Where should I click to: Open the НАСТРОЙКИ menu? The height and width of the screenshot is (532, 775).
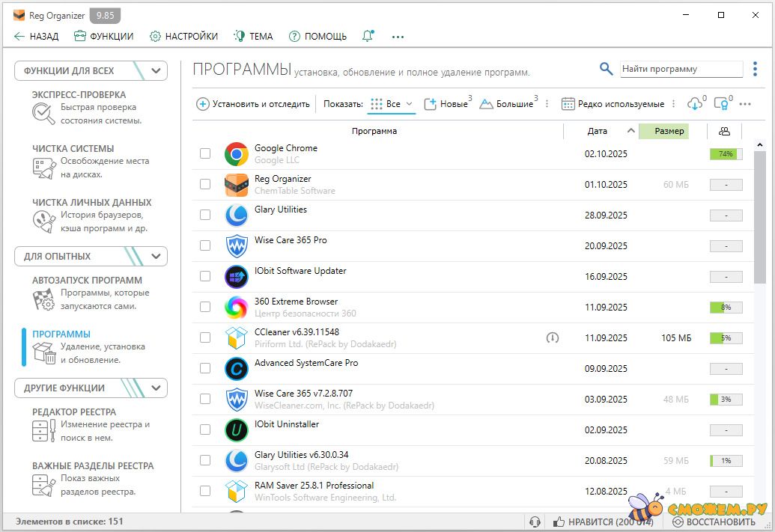tap(183, 36)
